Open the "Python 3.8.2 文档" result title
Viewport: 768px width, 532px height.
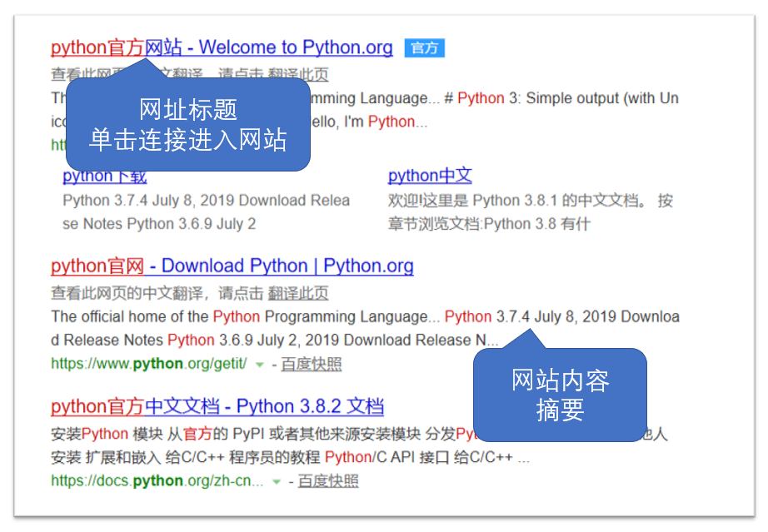(x=217, y=406)
